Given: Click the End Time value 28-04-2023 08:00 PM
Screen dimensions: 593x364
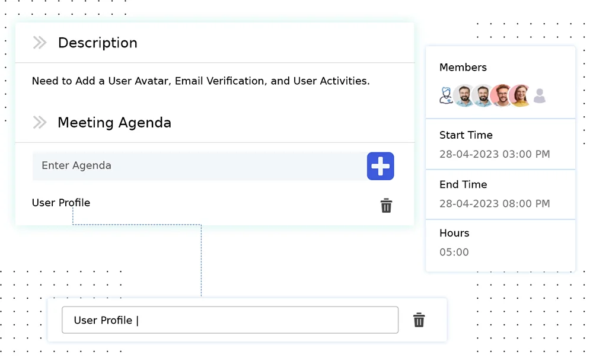Looking at the screenshot, I should [x=494, y=203].
